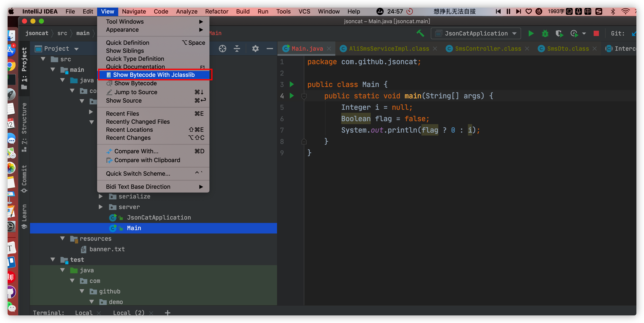Select Show Bytecode With Jclasslib menu item
The height and width of the screenshot is (323, 644).
pyautogui.click(x=154, y=75)
